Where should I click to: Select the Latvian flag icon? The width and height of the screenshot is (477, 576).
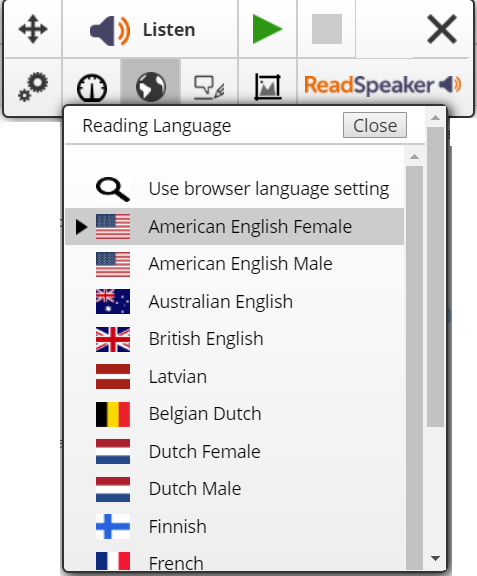coord(113,377)
